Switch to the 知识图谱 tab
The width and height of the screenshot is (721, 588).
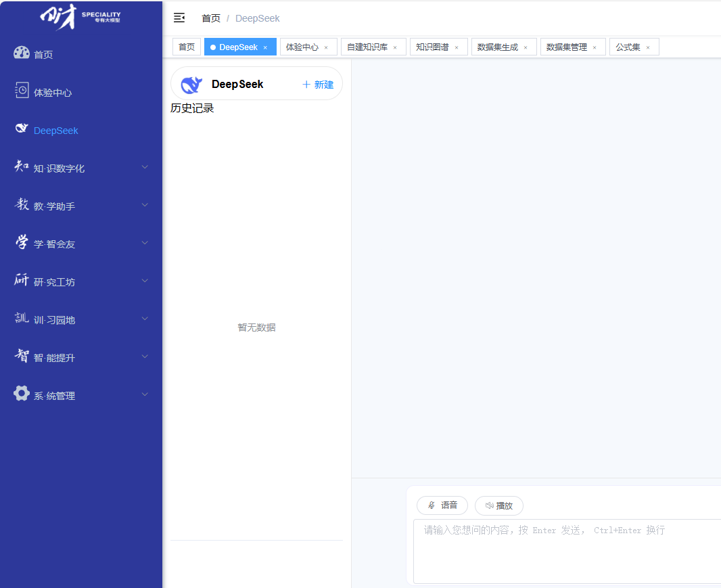click(432, 47)
